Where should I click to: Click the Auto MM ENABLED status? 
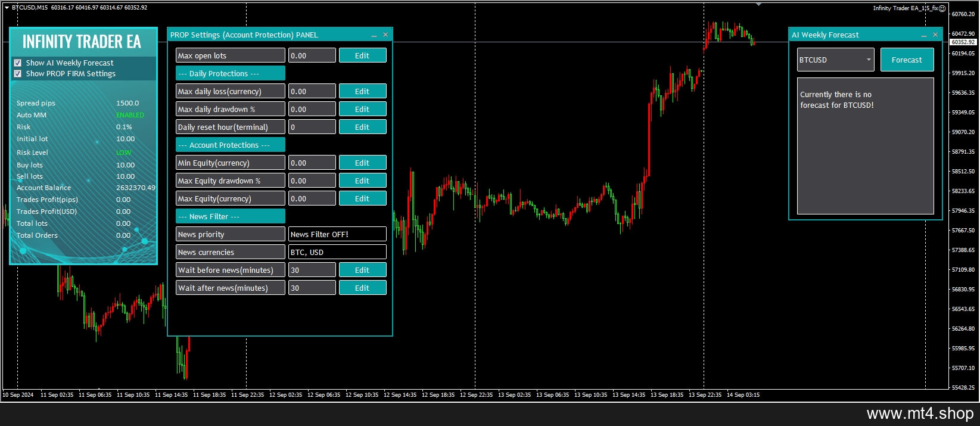coord(130,115)
